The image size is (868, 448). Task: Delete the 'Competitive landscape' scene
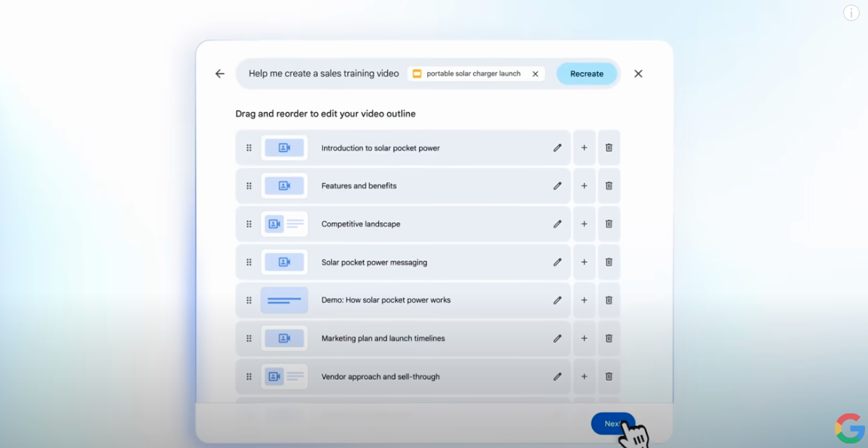click(x=609, y=224)
